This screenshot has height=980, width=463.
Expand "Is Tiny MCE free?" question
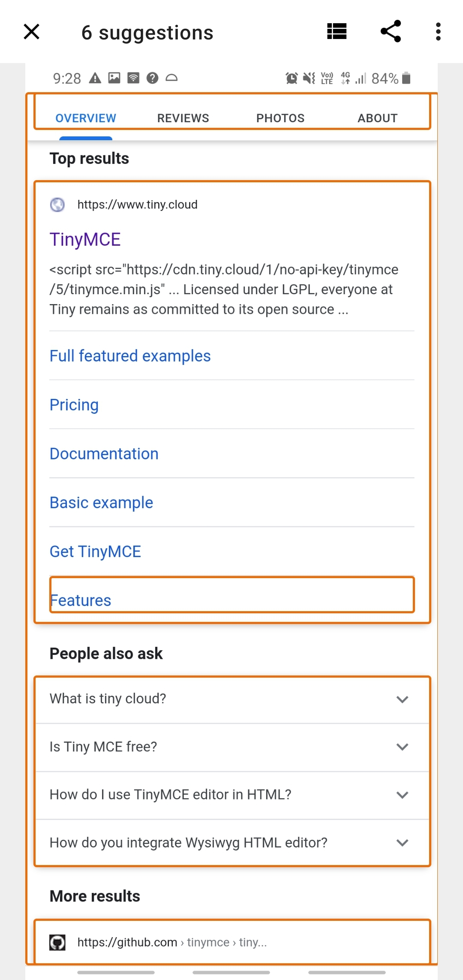click(x=232, y=747)
